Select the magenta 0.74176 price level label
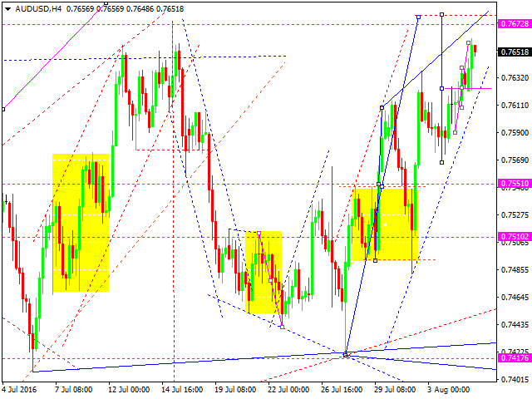 pyautogui.click(x=515, y=357)
